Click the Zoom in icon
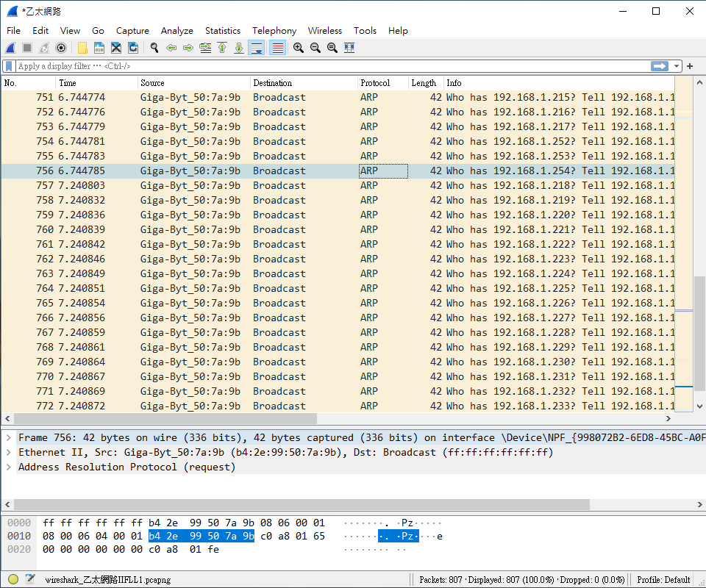 (298, 48)
